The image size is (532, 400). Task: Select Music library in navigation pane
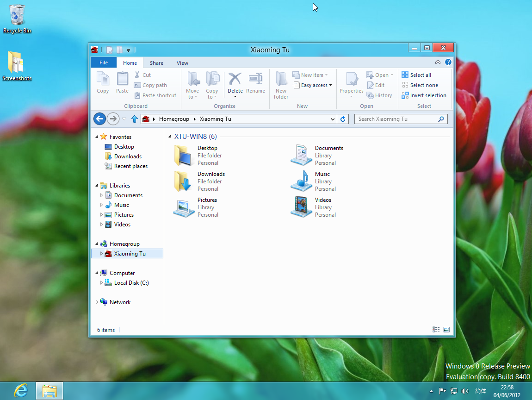click(118, 205)
